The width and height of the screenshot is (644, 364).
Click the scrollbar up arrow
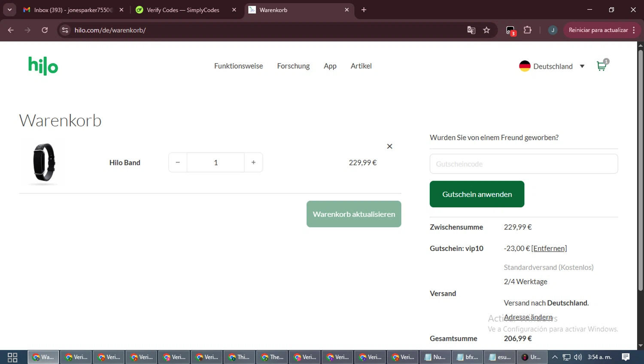[641, 45]
